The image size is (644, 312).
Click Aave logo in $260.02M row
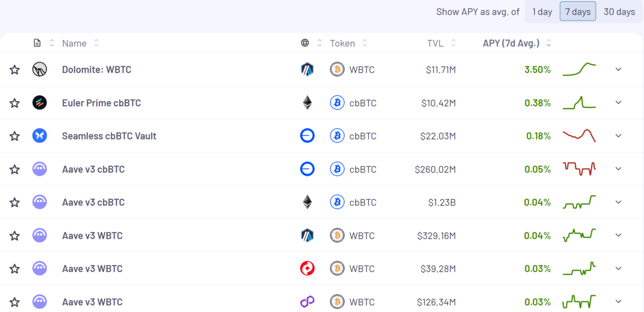39,169
